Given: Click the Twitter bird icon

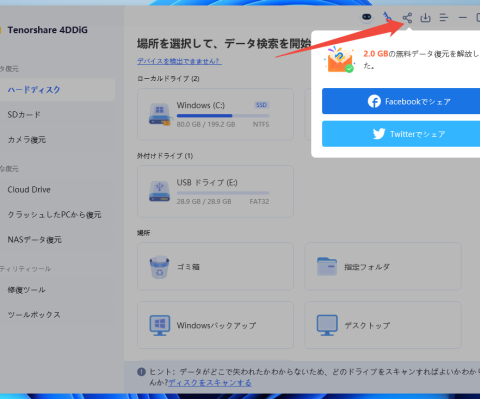Looking at the screenshot, I should click(379, 134).
